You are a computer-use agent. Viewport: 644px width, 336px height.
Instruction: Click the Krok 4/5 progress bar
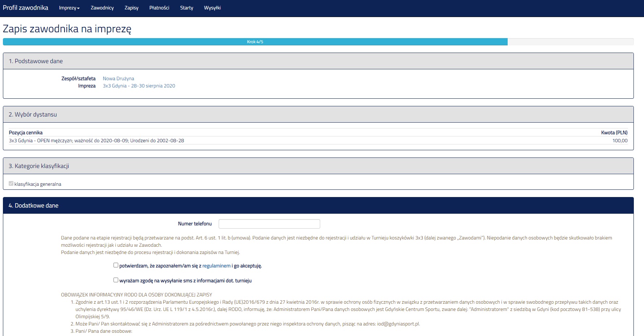[x=255, y=42]
